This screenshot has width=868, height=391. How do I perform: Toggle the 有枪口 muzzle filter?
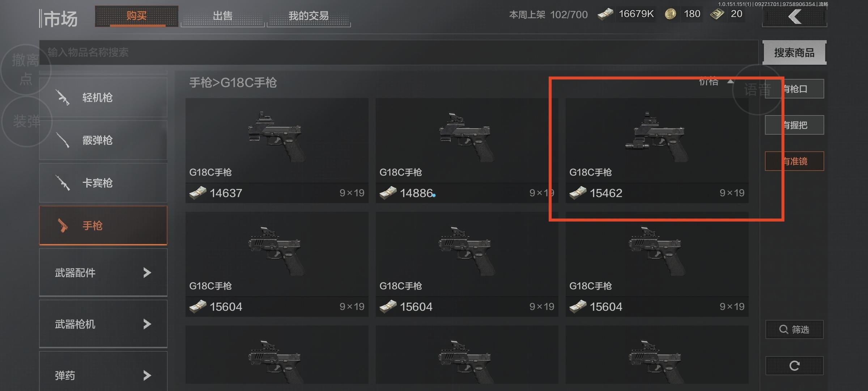click(794, 89)
